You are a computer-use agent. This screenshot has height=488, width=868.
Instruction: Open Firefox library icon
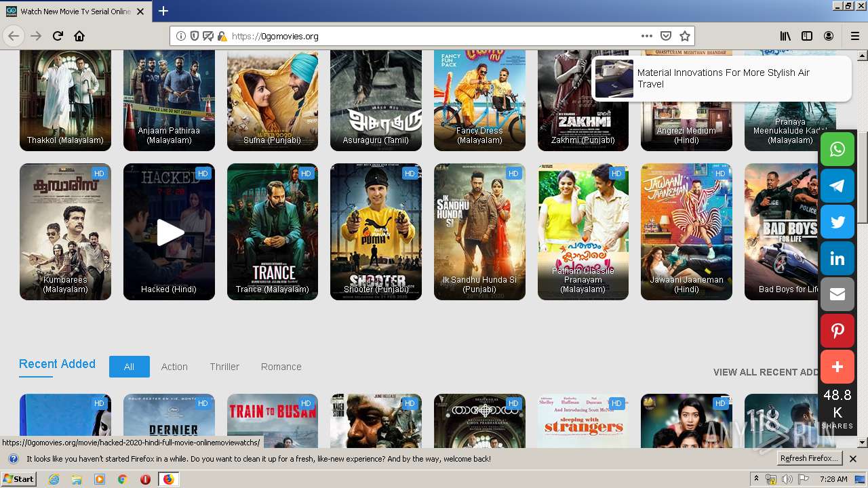click(785, 36)
